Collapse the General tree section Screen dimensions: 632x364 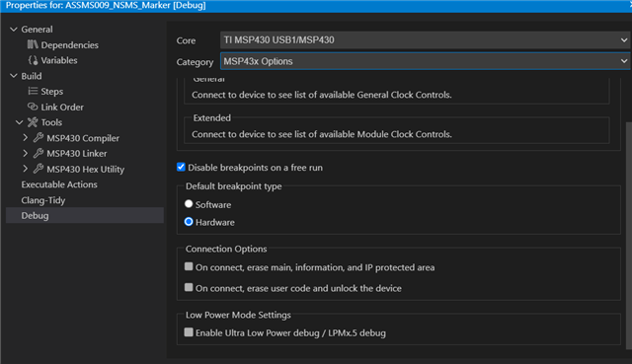coord(14,30)
